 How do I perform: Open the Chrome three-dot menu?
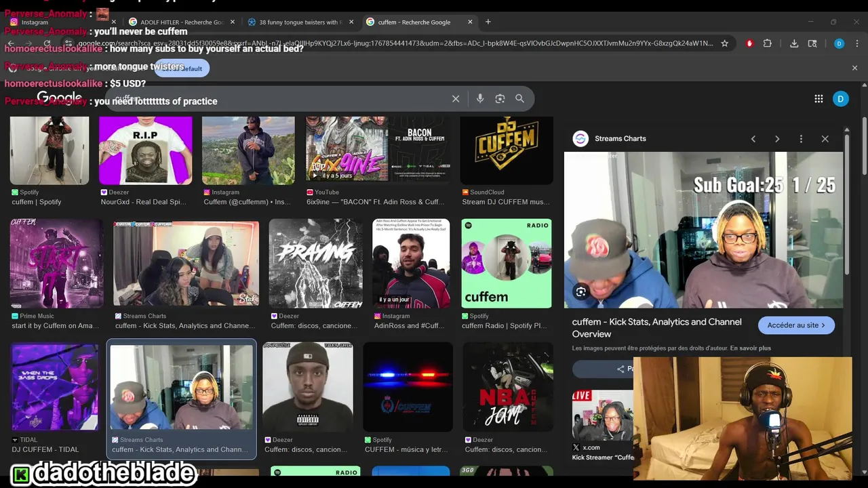(x=856, y=43)
